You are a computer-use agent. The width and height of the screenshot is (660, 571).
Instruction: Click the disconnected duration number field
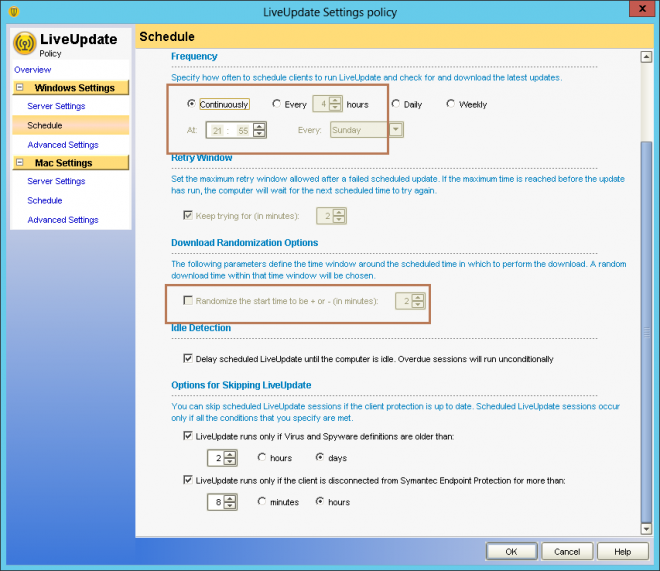click(x=216, y=502)
